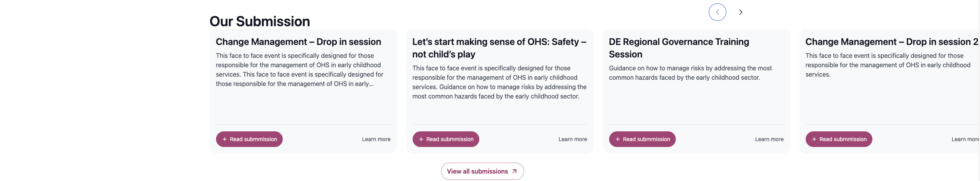The width and height of the screenshot is (980, 181).
Task: Open View all submissions
Action: click(477, 171)
